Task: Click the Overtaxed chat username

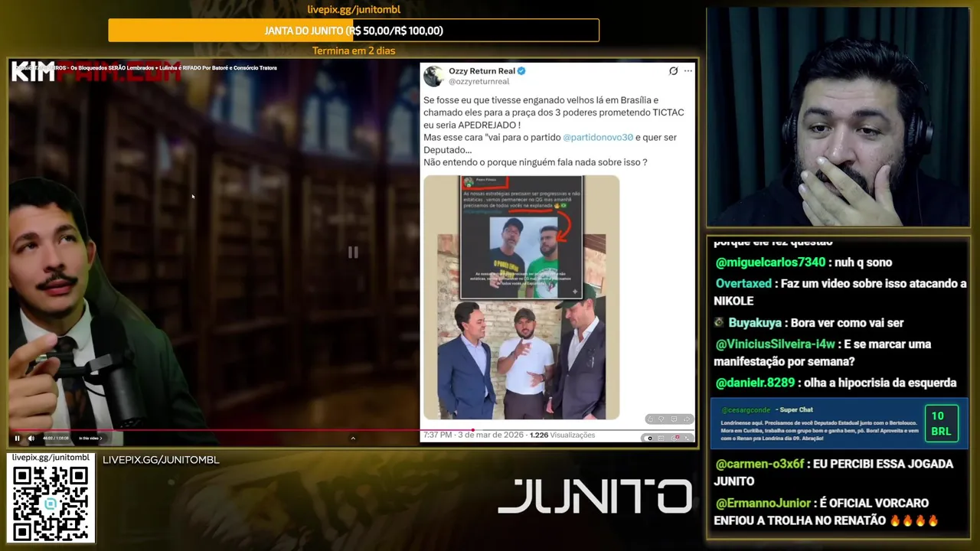Action: 743,283
